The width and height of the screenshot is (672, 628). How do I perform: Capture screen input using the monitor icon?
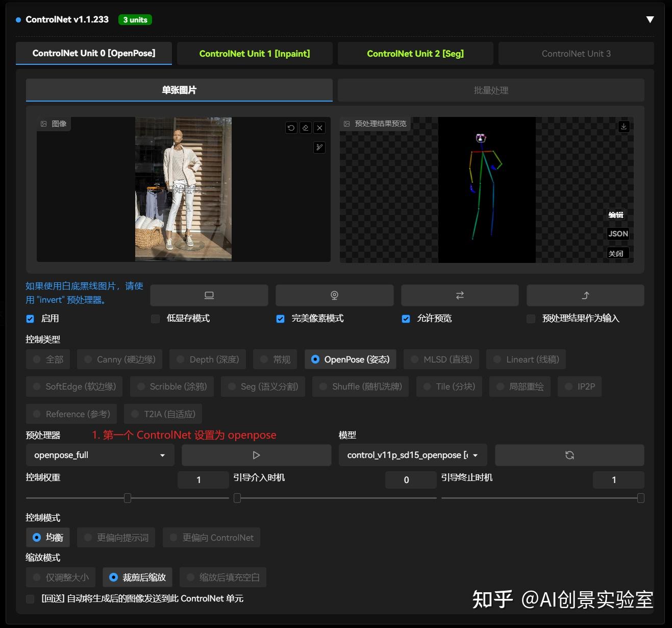209,295
